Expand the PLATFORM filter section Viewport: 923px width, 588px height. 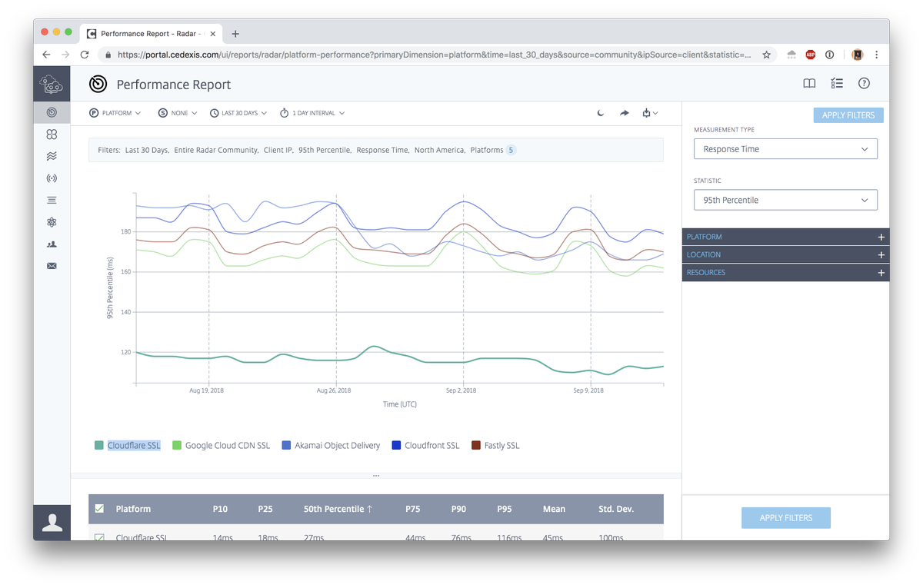(x=785, y=237)
